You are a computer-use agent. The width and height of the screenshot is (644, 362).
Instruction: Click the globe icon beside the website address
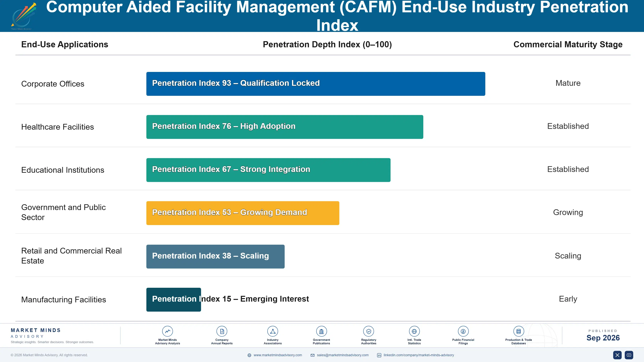coord(249,355)
